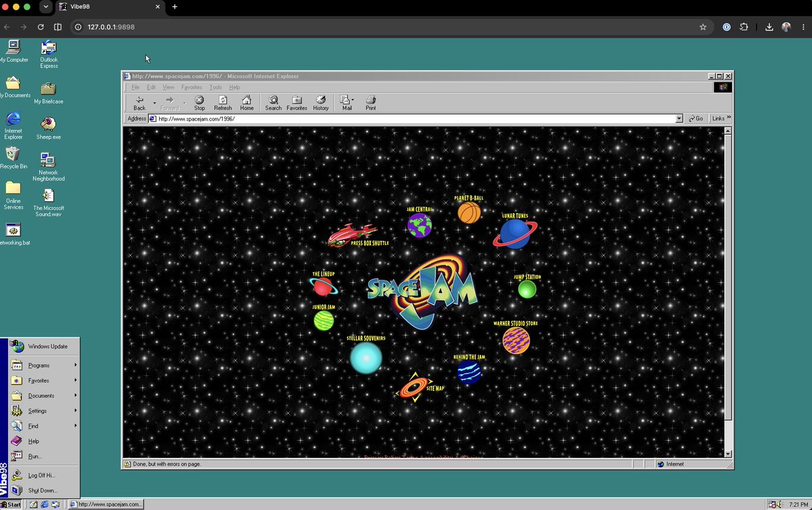Select the Outlook Express desktop icon
This screenshot has width=812, height=510.
coord(49,54)
